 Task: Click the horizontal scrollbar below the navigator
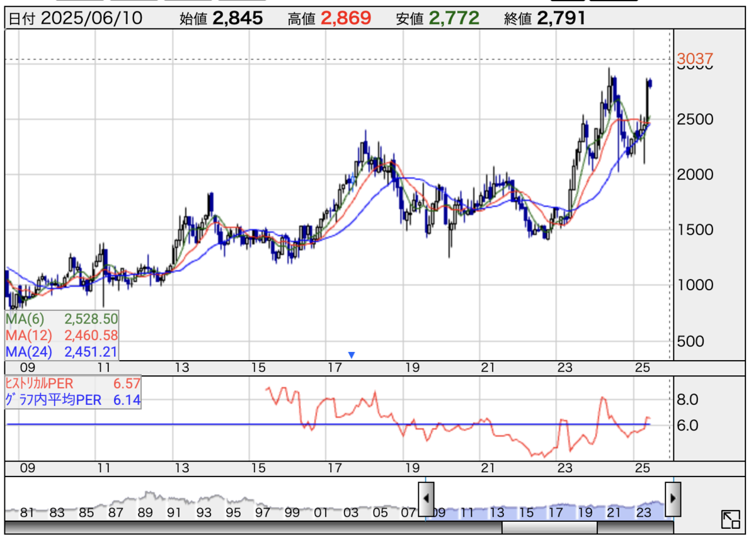click(339, 528)
